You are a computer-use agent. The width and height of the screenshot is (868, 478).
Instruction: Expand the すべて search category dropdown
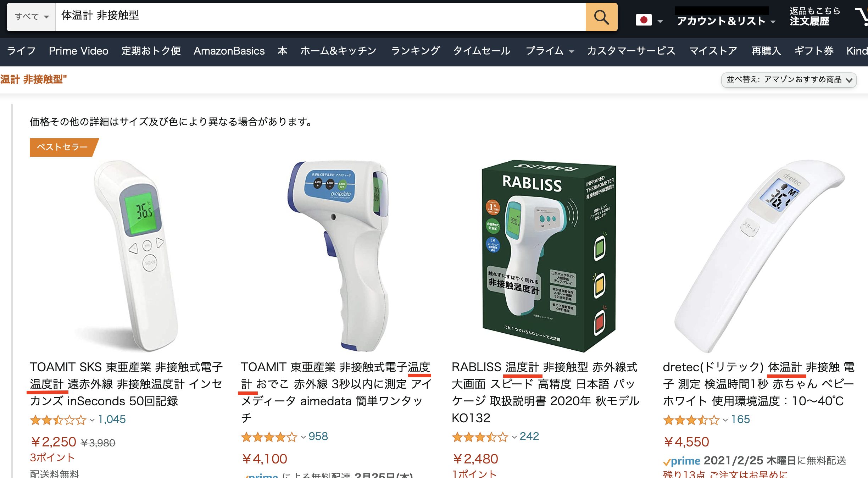coord(31,17)
